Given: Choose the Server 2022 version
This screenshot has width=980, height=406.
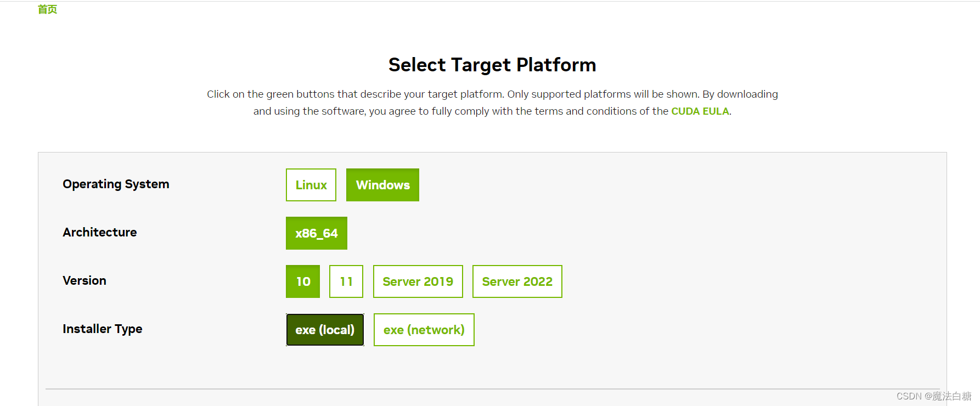Looking at the screenshot, I should click(517, 281).
